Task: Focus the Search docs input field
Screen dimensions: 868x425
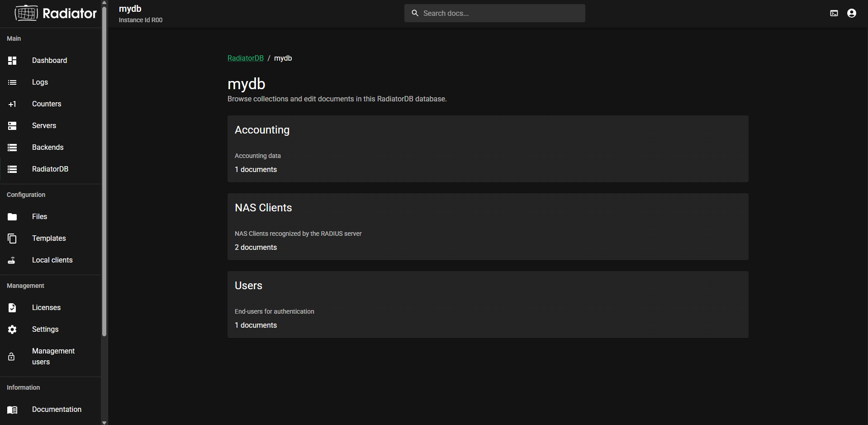Action: 494,13
